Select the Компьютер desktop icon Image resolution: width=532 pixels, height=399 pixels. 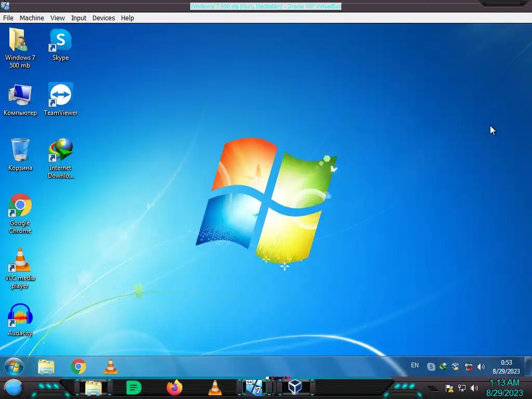(x=20, y=100)
